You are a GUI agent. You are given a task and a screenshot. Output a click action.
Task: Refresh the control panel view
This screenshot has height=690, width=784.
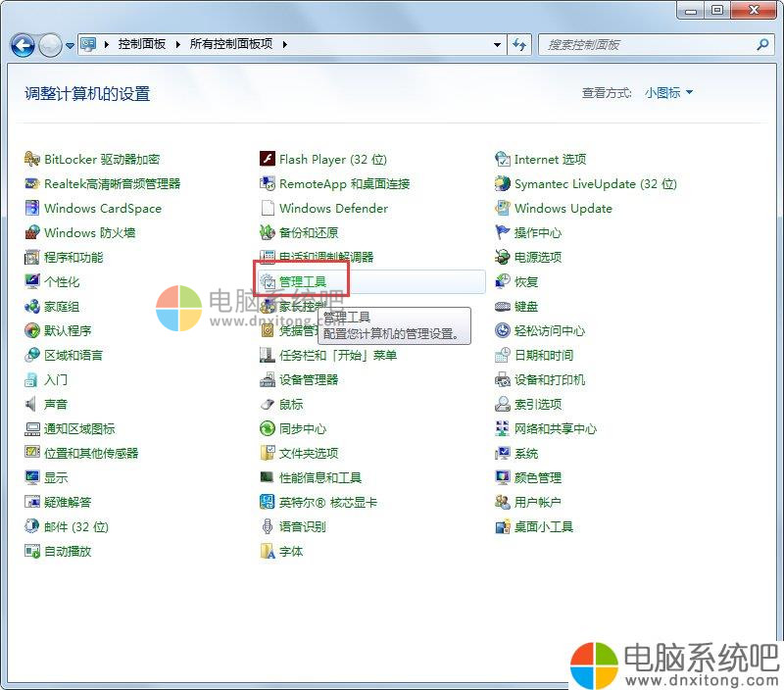point(519,45)
